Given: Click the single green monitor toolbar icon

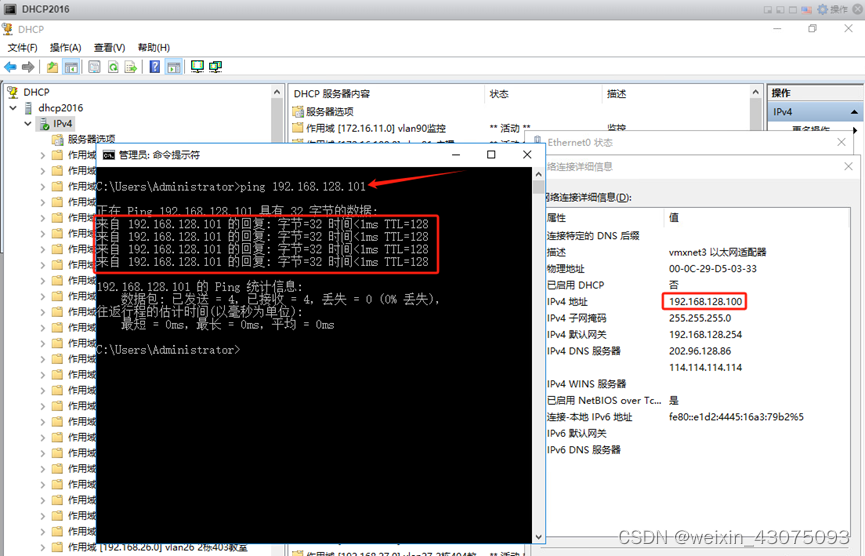Looking at the screenshot, I should tap(197, 67).
